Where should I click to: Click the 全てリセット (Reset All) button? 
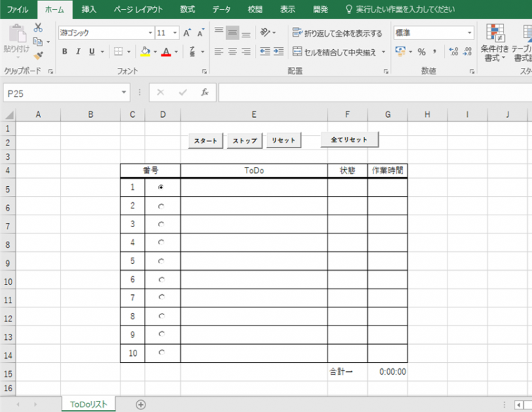point(349,139)
